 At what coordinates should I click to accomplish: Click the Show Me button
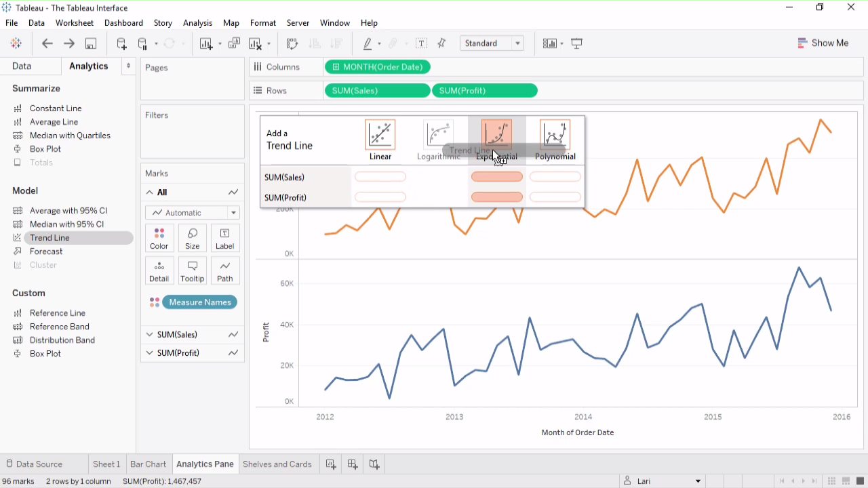point(823,43)
